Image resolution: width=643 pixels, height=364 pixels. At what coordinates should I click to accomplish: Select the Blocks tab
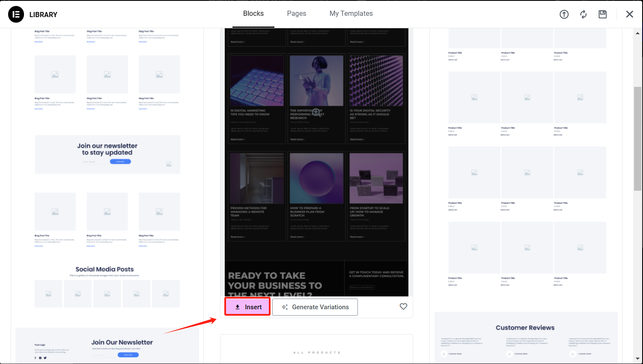[x=253, y=13]
